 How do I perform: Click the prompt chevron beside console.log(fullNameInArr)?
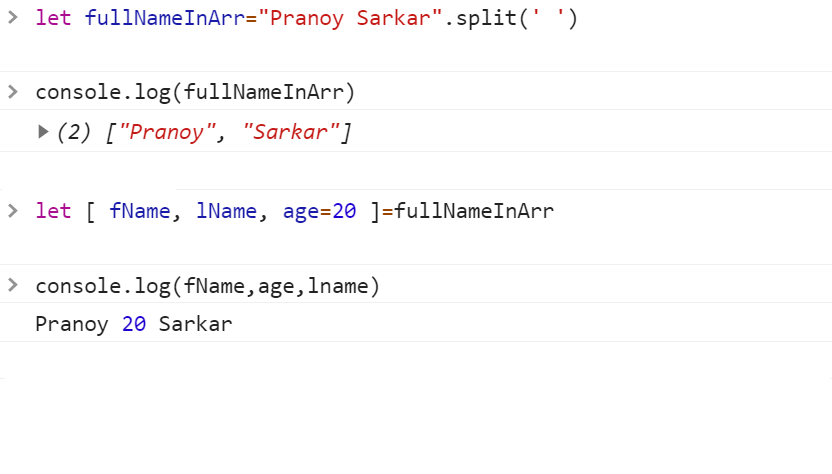(13, 92)
